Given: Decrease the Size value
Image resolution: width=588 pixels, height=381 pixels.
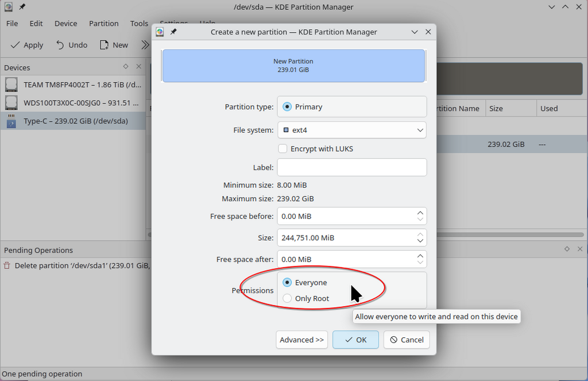Looking at the screenshot, I should click(x=420, y=241).
